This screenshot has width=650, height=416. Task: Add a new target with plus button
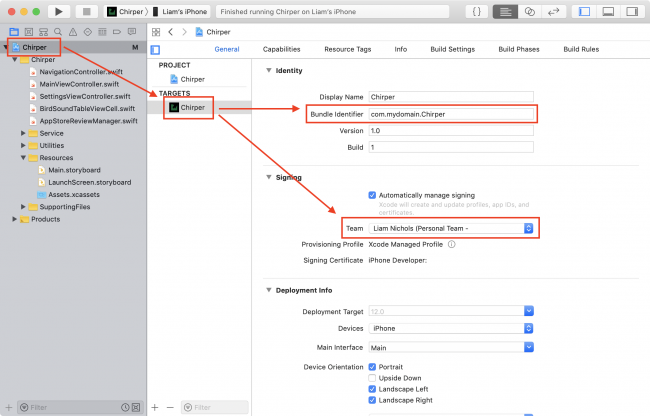pos(155,407)
